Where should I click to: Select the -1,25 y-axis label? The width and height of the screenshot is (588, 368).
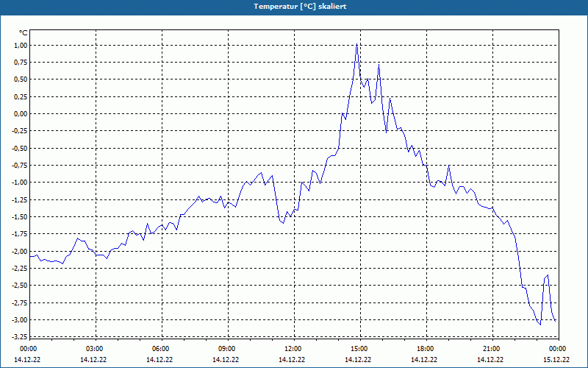[x=21, y=199]
